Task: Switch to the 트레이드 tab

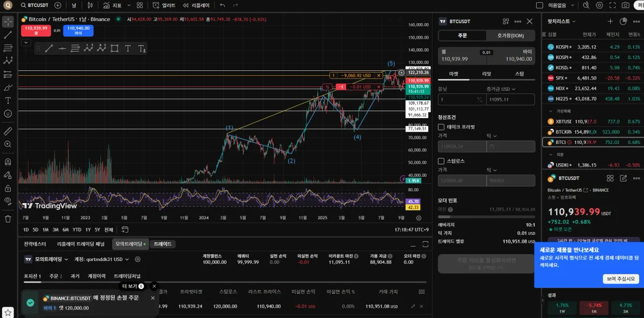Action: point(163,244)
